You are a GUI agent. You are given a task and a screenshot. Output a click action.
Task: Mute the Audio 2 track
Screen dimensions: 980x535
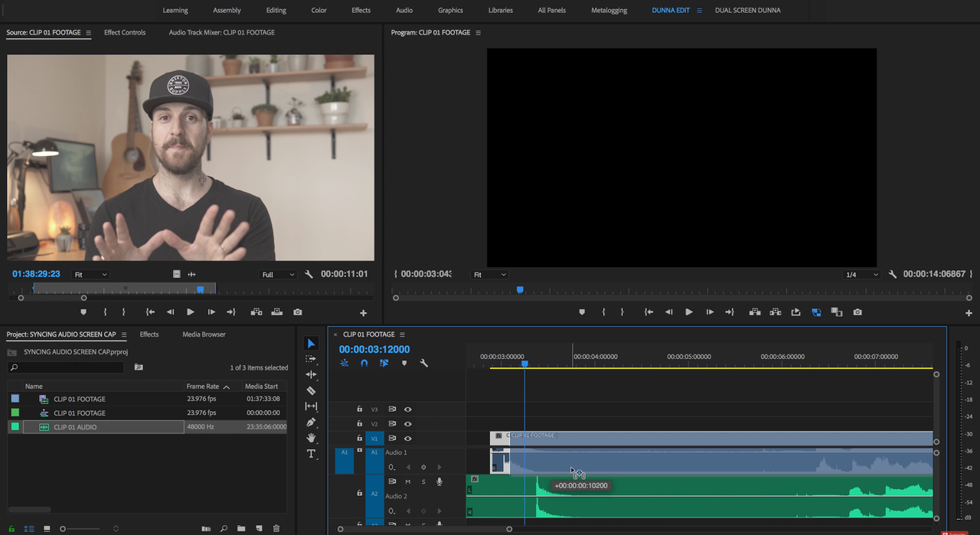tap(408, 481)
